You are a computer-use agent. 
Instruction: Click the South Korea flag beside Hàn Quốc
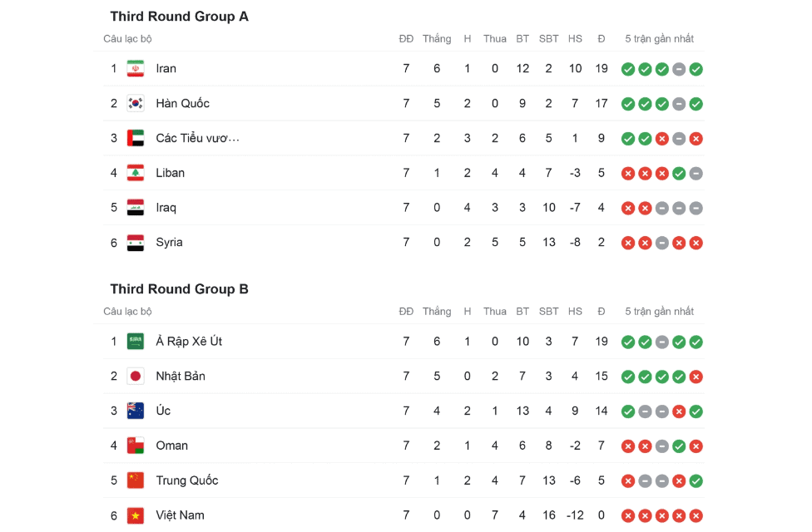tap(136, 103)
